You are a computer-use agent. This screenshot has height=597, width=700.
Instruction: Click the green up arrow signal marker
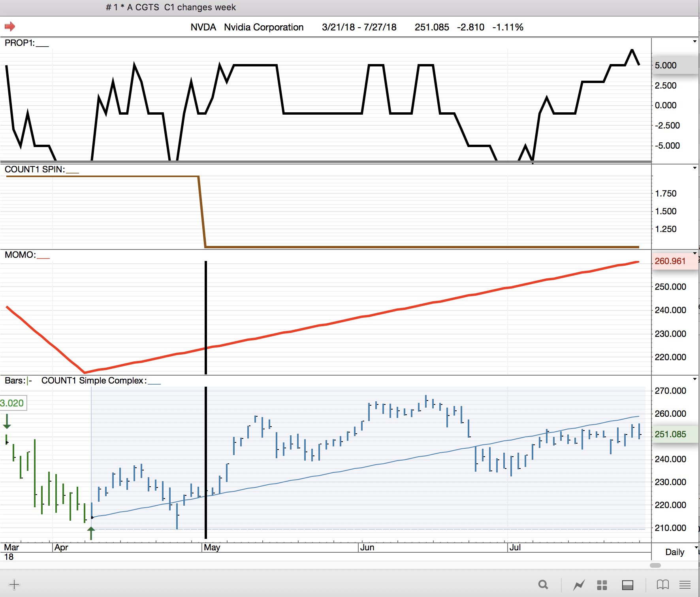pos(91,533)
